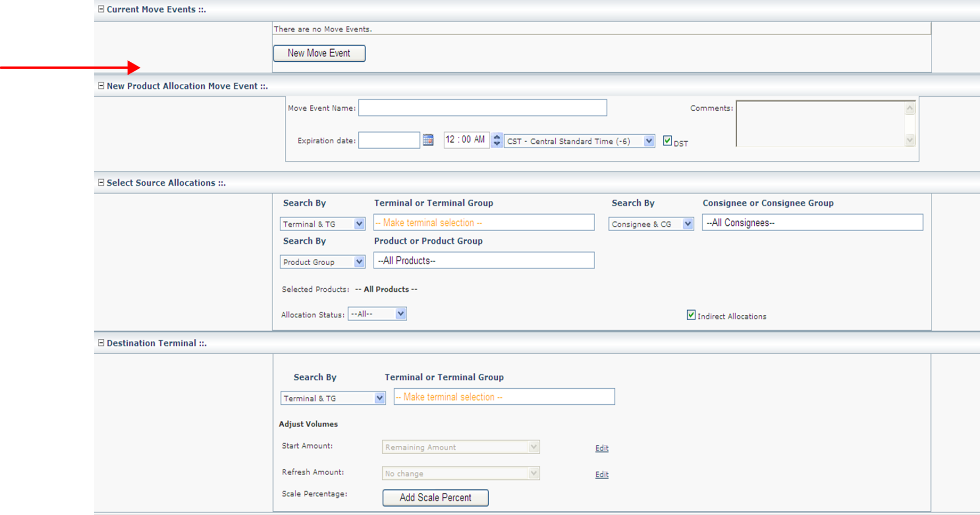
Task: Click Edit link beside Refresh Amount
Action: pos(602,474)
